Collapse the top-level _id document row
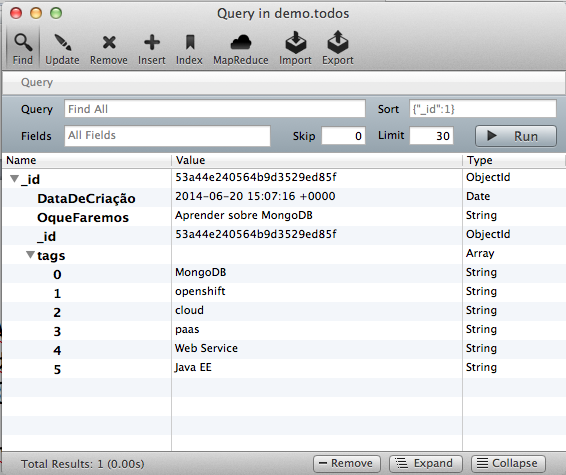The height and width of the screenshot is (475, 566). pos(14,179)
